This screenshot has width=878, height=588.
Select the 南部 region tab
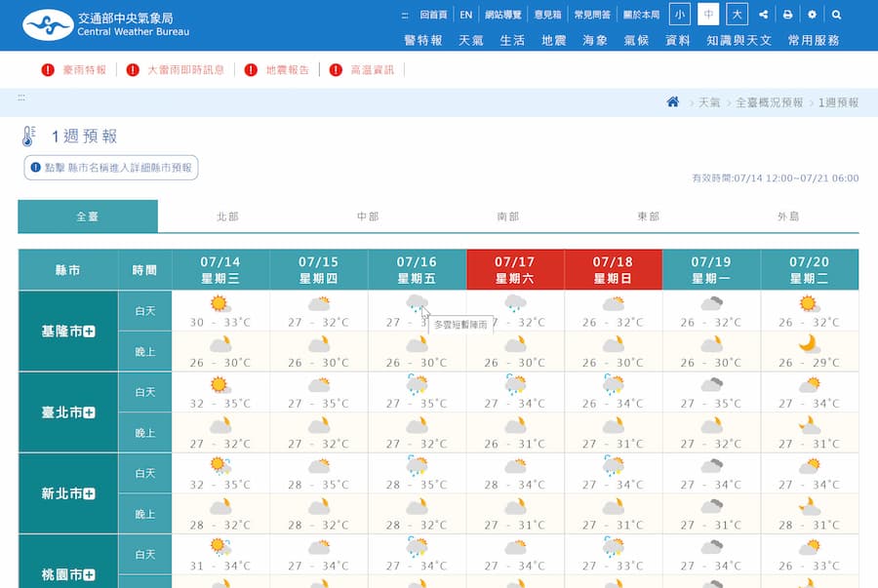pos(508,216)
